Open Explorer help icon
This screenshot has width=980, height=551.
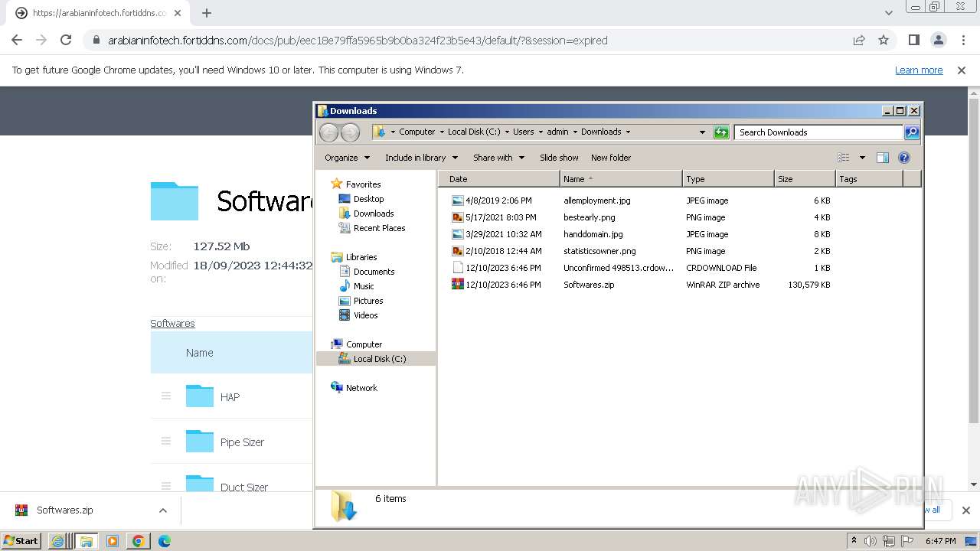tap(904, 158)
